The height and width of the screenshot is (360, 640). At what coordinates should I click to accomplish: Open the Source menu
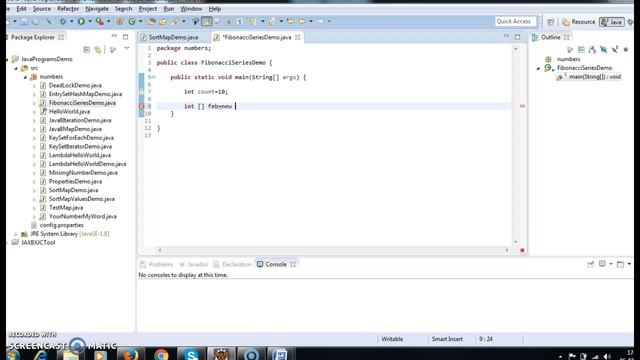[42, 9]
